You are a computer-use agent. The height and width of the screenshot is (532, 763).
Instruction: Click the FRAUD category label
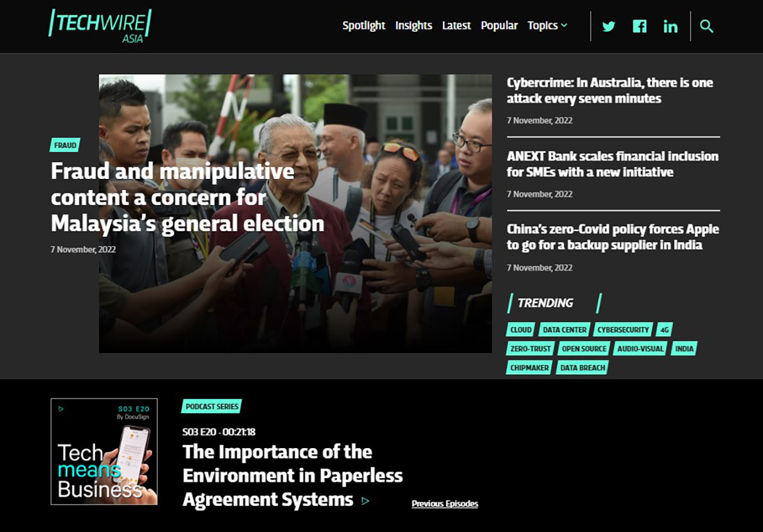tap(65, 145)
